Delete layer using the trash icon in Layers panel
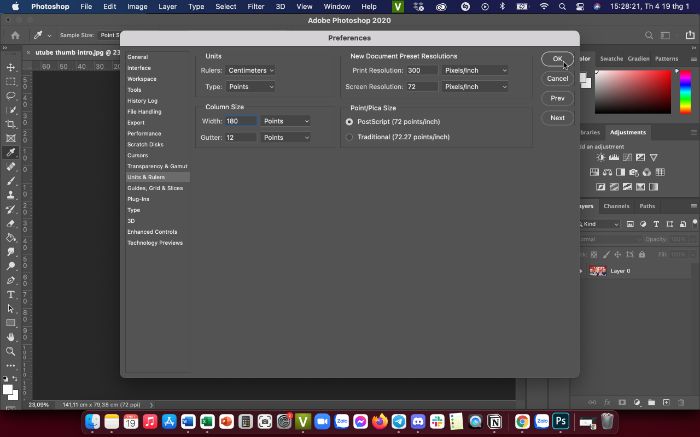The image size is (700, 437). pos(681,403)
